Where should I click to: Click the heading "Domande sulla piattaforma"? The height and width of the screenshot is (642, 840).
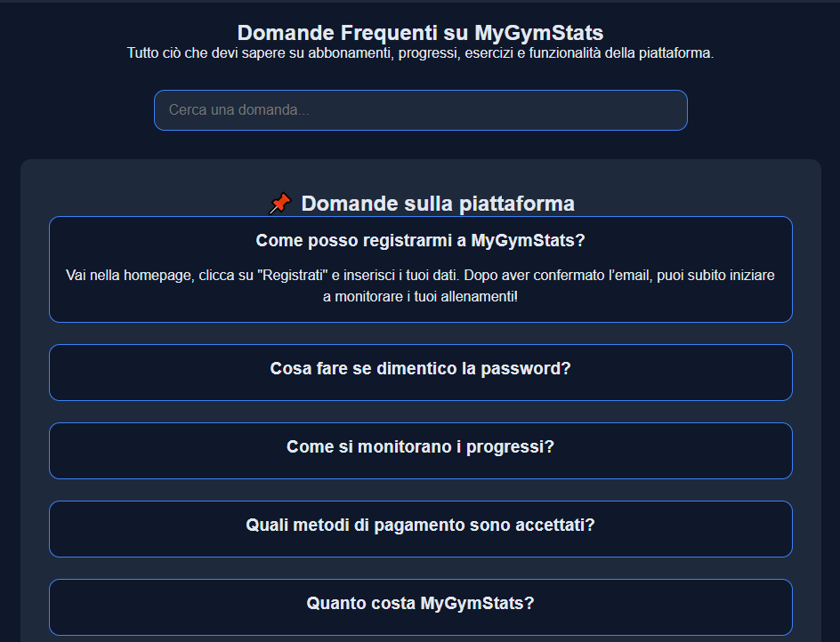pos(438,203)
